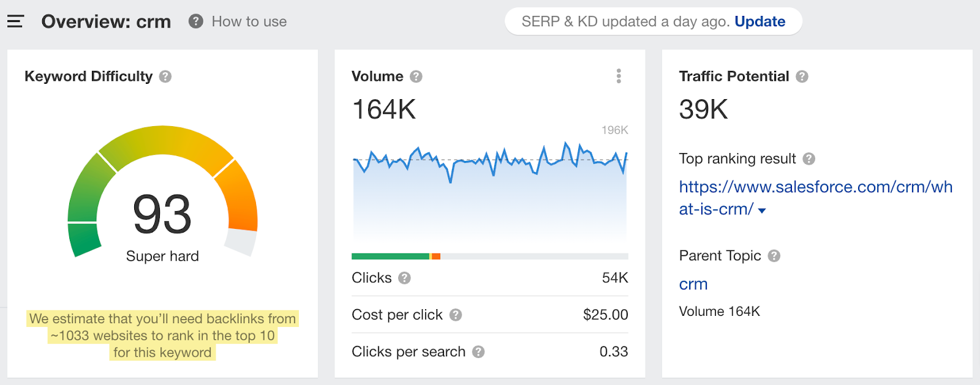Click the green clicks distribution bar
This screenshot has height=385, width=980.
coord(390,256)
